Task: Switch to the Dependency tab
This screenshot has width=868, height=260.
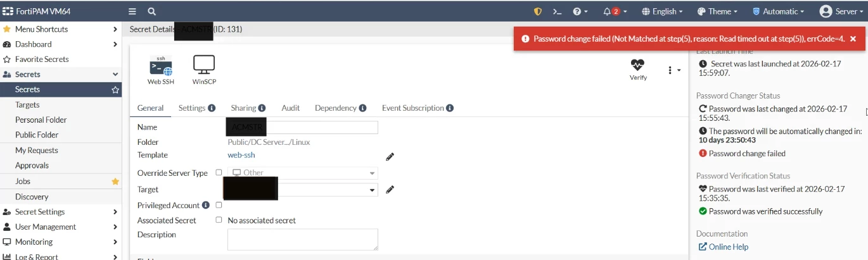Action: pyautogui.click(x=335, y=108)
